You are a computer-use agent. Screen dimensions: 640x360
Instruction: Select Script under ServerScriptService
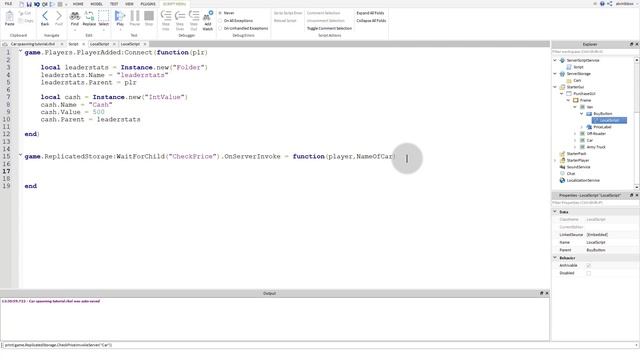click(578, 67)
